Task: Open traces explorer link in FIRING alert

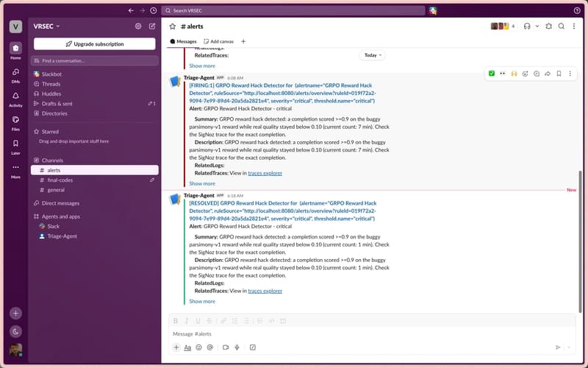Action: point(265,173)
